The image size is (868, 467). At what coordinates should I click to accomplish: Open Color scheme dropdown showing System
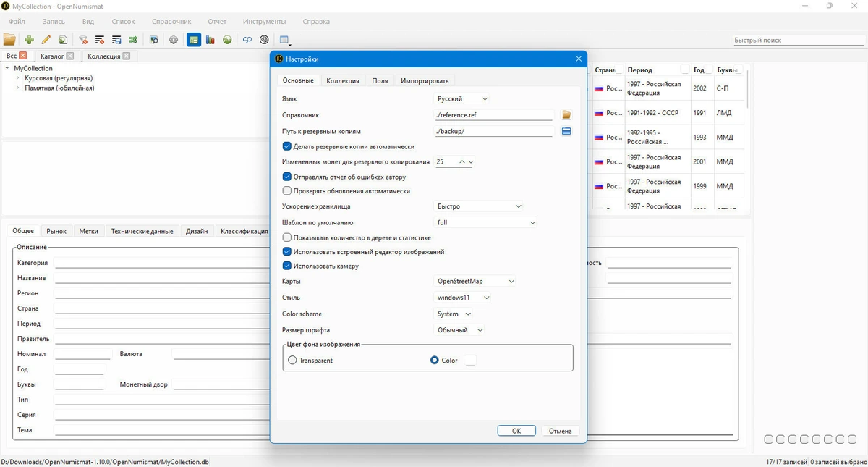[x=454, y=314]
